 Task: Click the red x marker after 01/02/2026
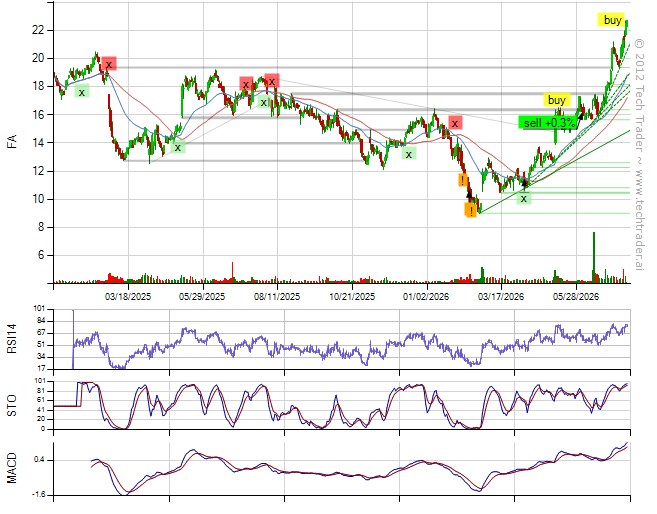(455, 123)
